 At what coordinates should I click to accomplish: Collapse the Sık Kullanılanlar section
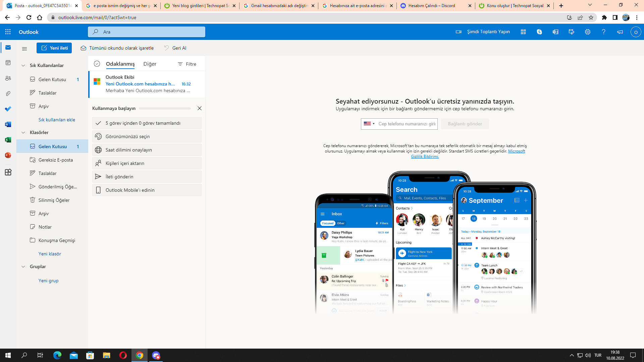pyautogui.click(x=23, y=65)
